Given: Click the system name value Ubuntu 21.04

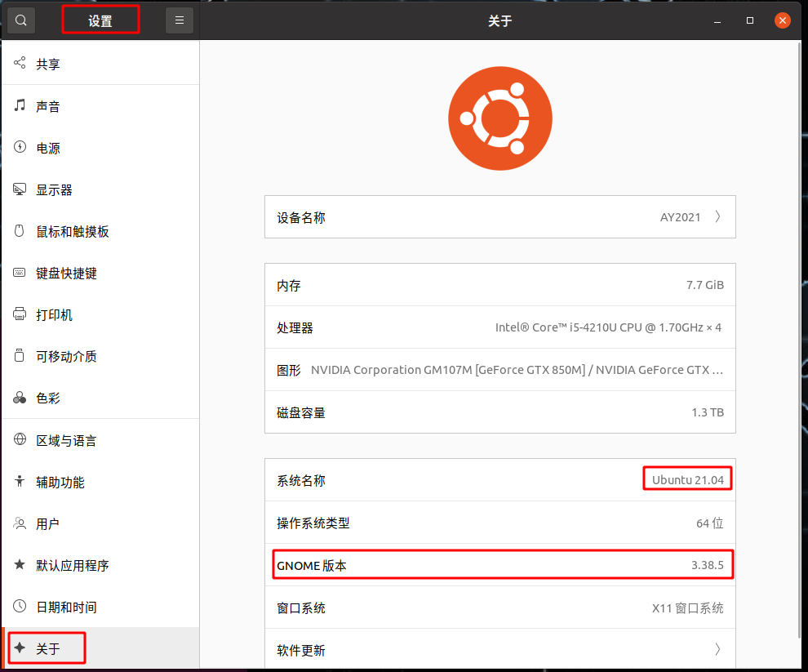Looking at the screenshot, I should 688,479.
